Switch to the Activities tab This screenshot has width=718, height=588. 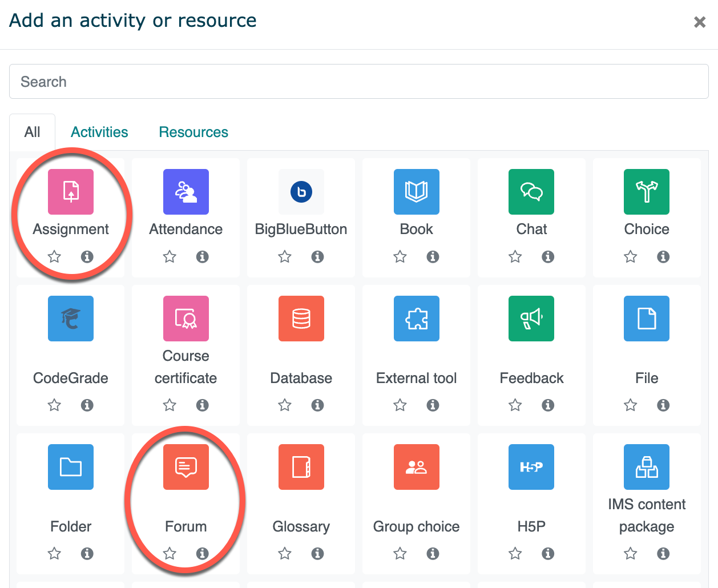[99, 132]
